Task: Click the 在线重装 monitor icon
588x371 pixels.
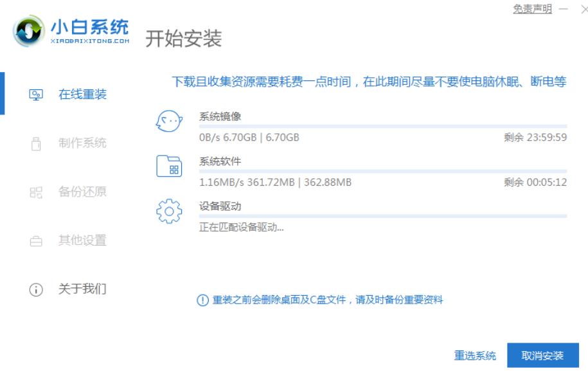Action: (36, 95)
